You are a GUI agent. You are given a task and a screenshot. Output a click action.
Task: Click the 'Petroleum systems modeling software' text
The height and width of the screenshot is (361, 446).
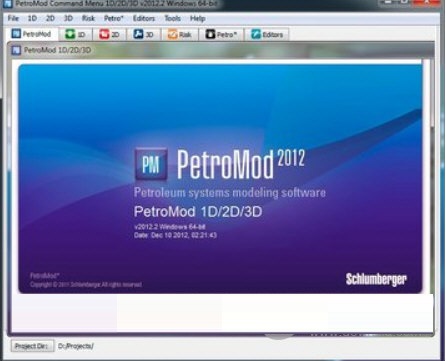coord(230,193)
